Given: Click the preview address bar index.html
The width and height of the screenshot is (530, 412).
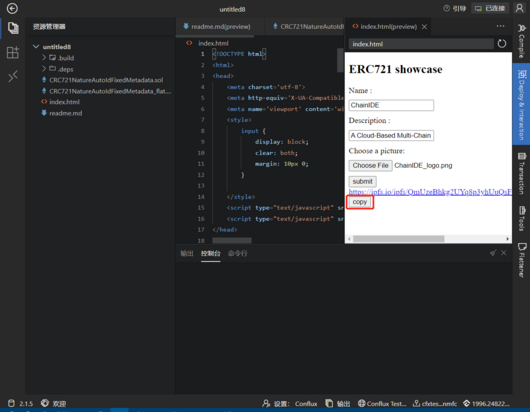Looking at the screenshot, I should pyautogui.click(x=421, y=44).
